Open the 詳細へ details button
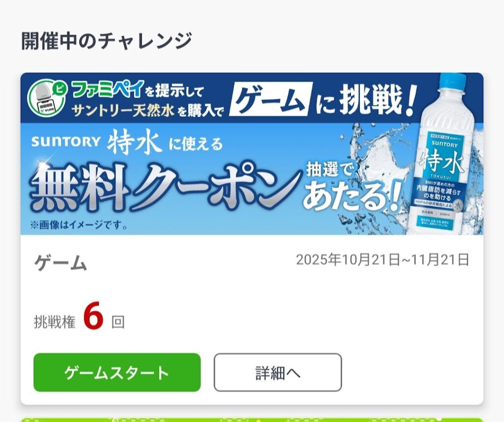Screen dimensions: 504x422 pos(278,372)
